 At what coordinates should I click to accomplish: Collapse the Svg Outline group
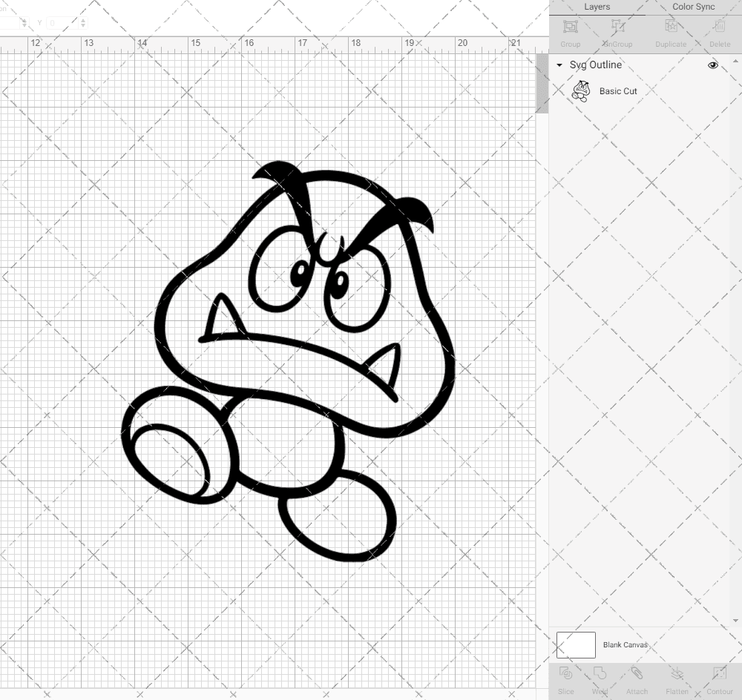click(559, 65)
